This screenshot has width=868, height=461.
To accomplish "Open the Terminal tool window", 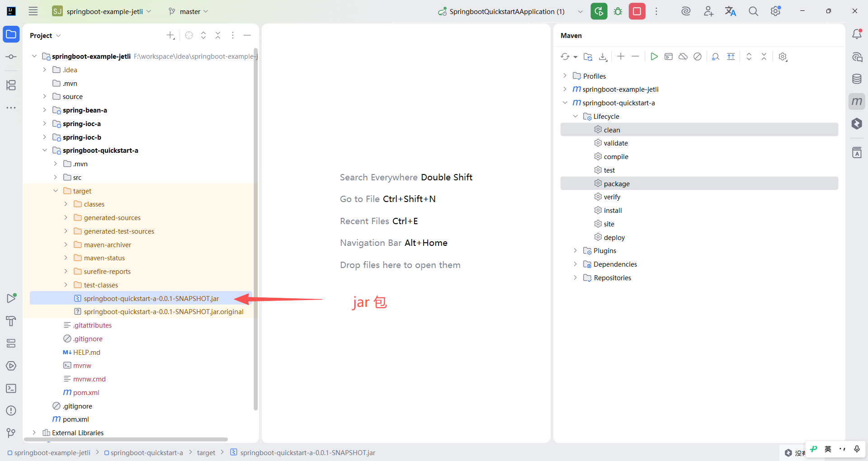I will click(11, 388).
